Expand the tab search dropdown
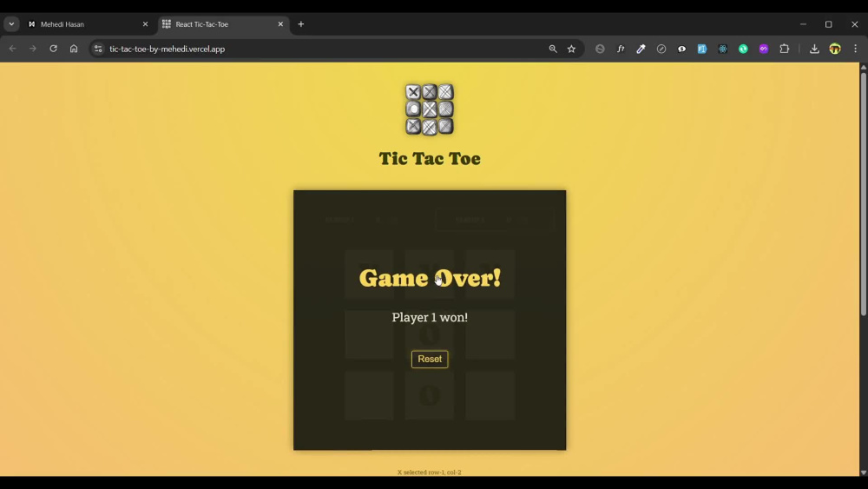The width and height of the screenshot is (868, 489). click(11, 24)
